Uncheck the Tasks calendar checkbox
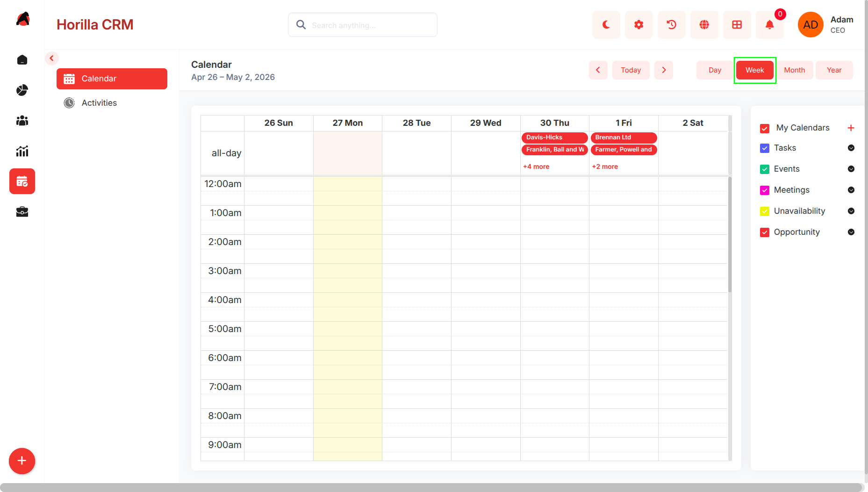This screenshot has height=492, width=868. click(765, 148)
